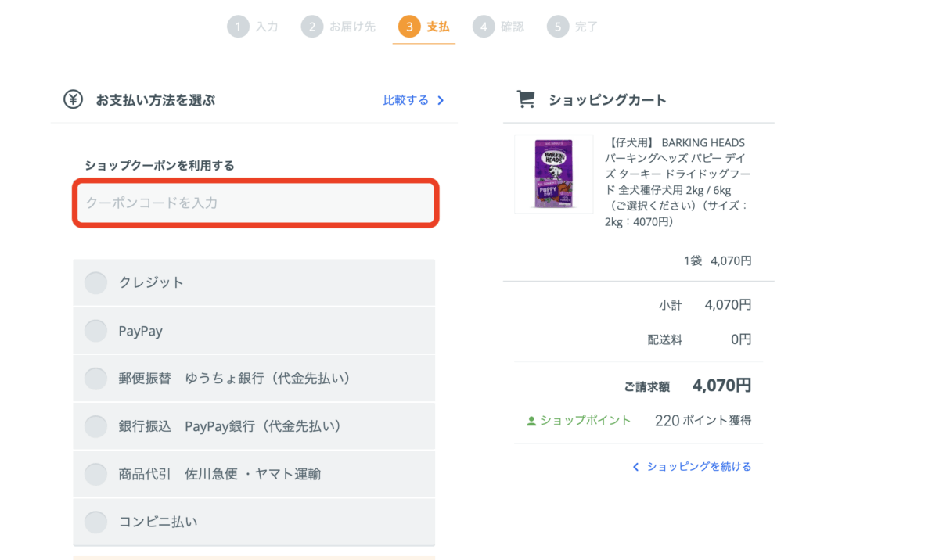Screen dimensions: 939x560
Task: Click step 5 circle for 完了
Action: click(x=557, y=27)
